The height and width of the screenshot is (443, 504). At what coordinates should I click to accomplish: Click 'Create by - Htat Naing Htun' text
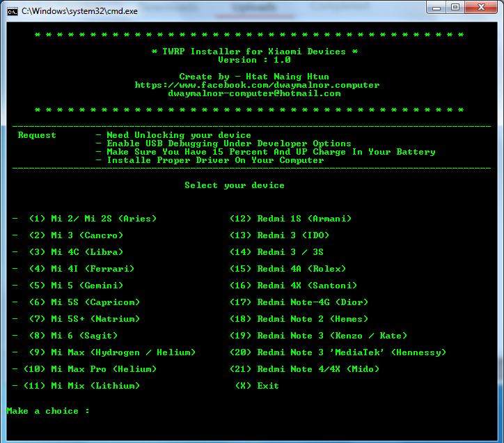(x=254, y=77)
